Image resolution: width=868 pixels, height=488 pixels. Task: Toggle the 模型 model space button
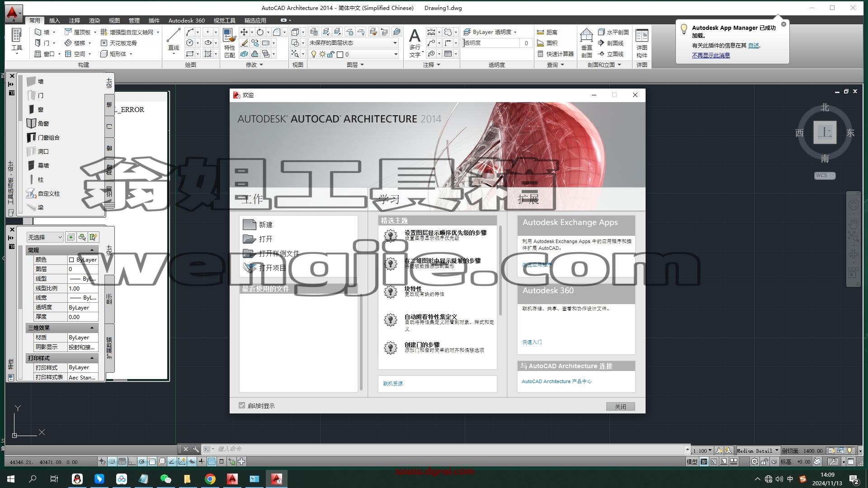click(692, 462)
